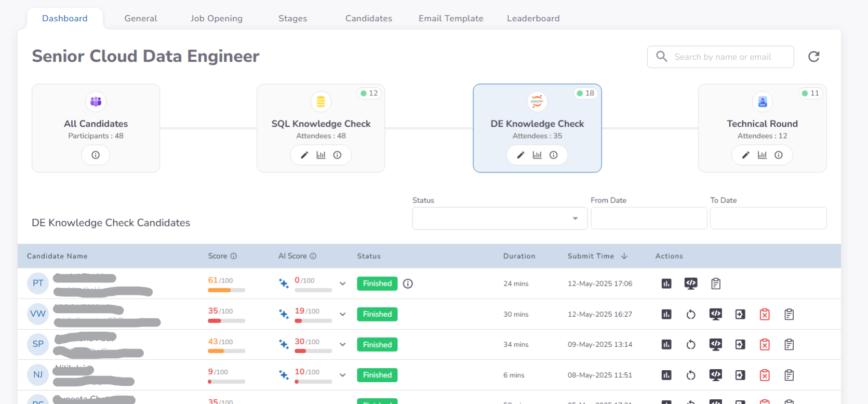The height and width of the screenshot is (404, 868).
Task: Edit the DE Knowledge Check stage
Action: pos(520,155)
